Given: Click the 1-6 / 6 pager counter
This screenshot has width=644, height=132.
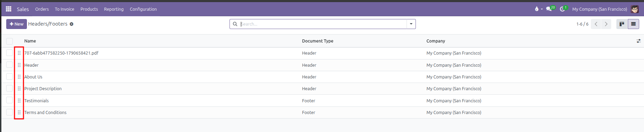Looking at the screenshot, I should click(582, 24).
